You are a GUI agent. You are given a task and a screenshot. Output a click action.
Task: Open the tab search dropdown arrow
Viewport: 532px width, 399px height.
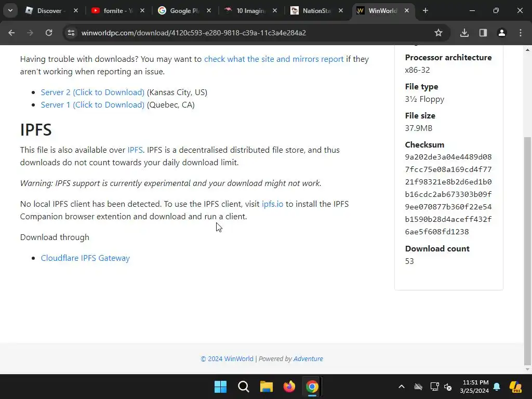[x=10, y=10]
